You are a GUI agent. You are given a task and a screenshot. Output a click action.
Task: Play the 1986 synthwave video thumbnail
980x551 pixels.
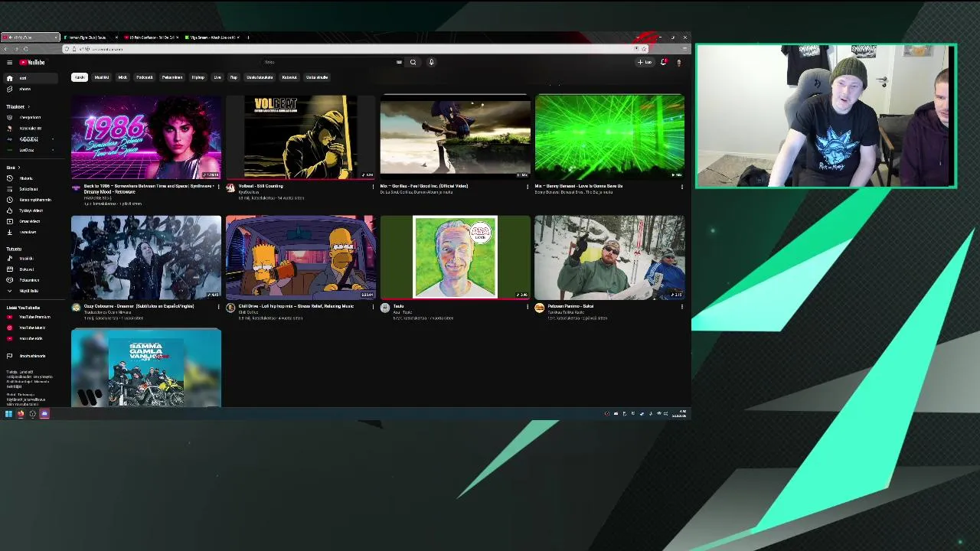tap(146, 137)
